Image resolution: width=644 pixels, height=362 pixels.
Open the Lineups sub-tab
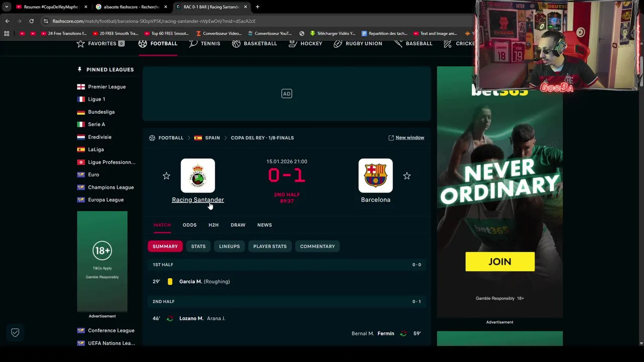coord(229,246)
